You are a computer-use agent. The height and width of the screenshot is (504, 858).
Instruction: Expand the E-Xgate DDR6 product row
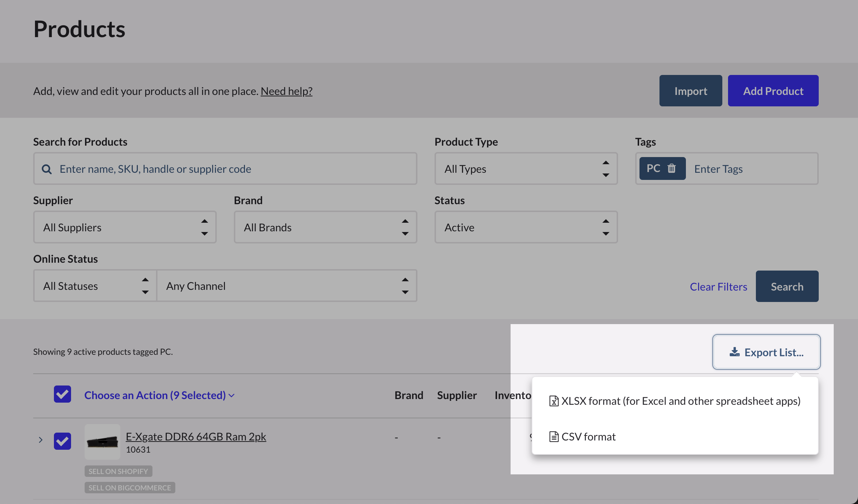coord(41,440)
